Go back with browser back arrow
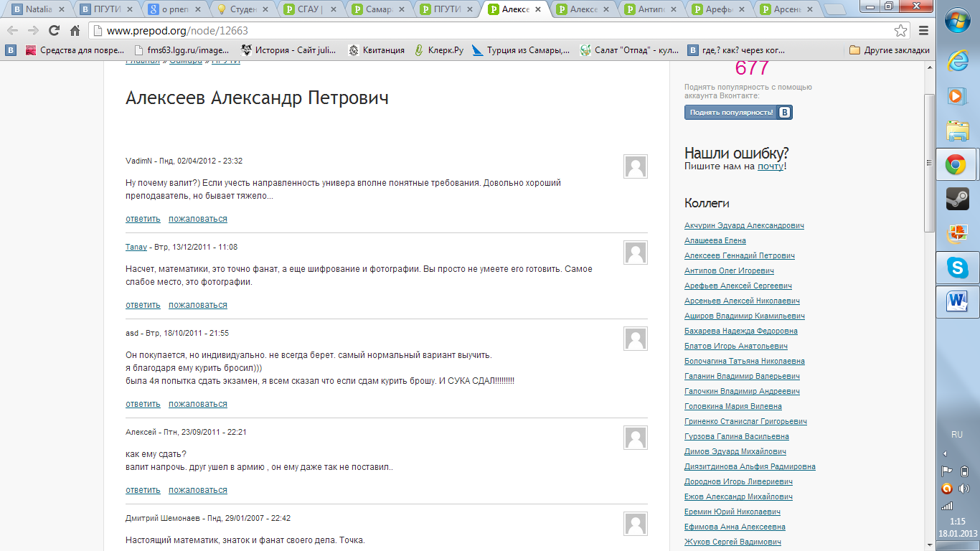The width and height of the screenshot is (980, 551). coord(13,31)
